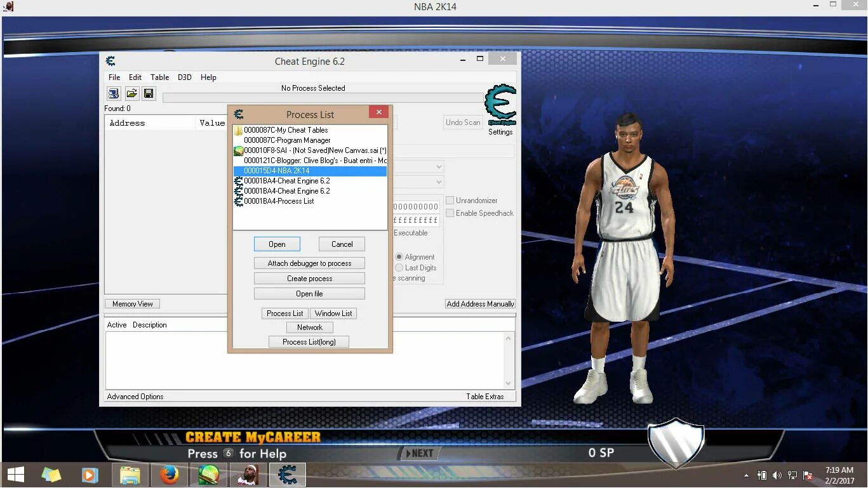The image size is (868, 488).
Task: Click Cheat Engine title bar icon
Action: 110,61
